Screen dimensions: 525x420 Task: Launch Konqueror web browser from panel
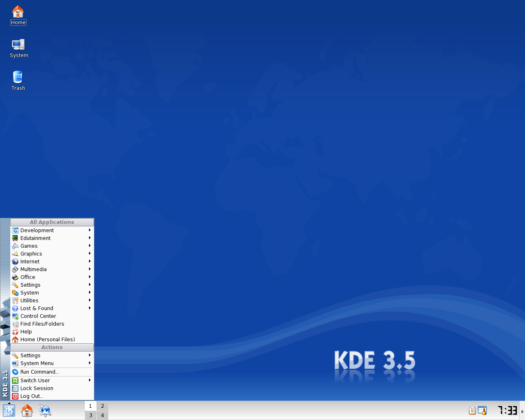45,411
